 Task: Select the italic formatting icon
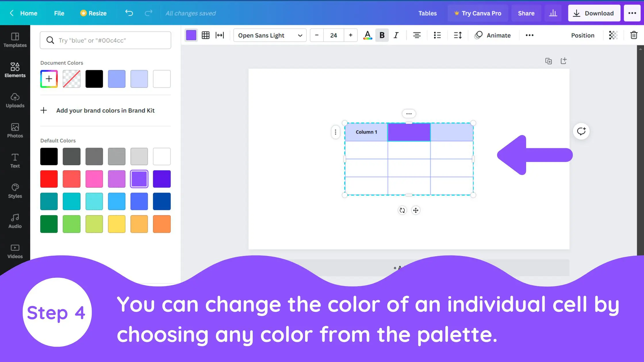396,35
